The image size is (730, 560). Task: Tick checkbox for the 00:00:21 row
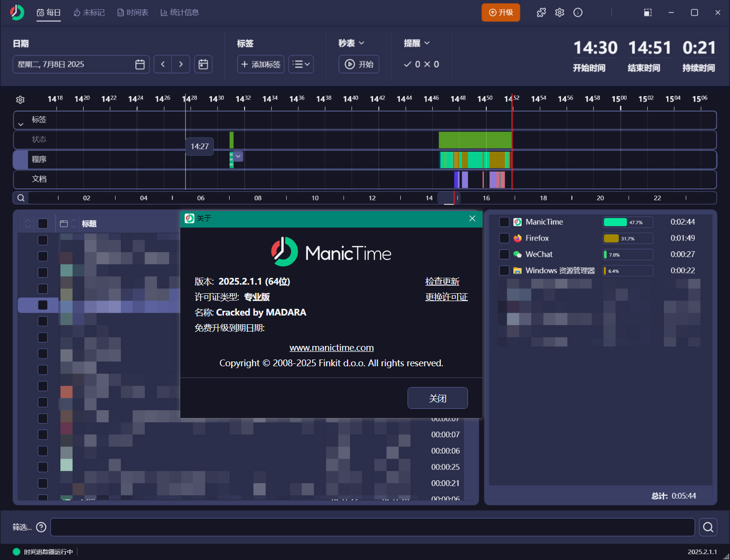point(43,483)
